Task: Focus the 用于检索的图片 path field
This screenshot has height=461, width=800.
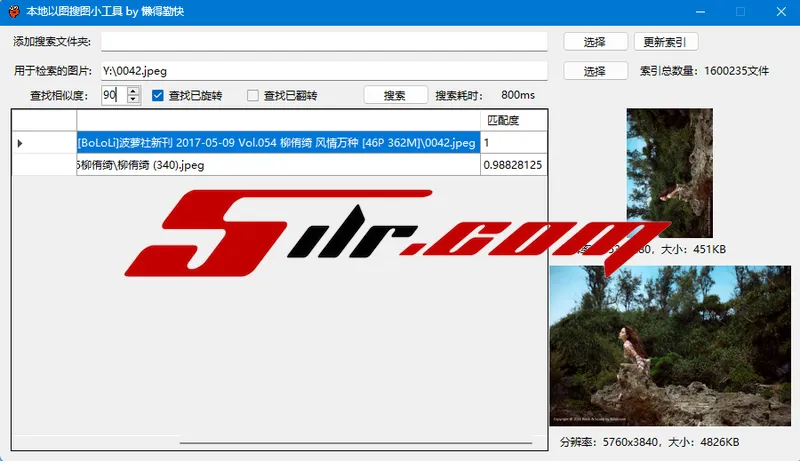Action: (324, 71)
